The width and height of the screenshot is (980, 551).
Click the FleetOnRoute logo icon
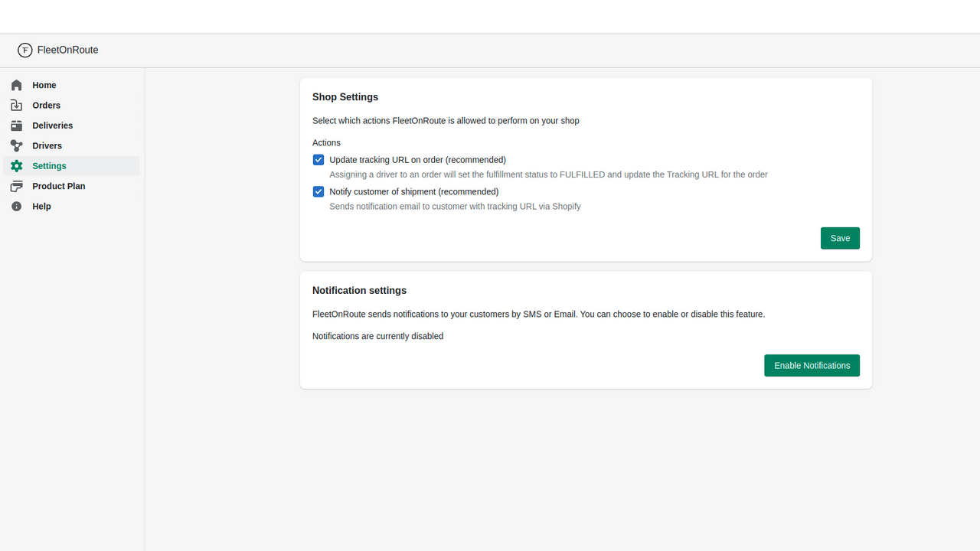tap(24, 51)
